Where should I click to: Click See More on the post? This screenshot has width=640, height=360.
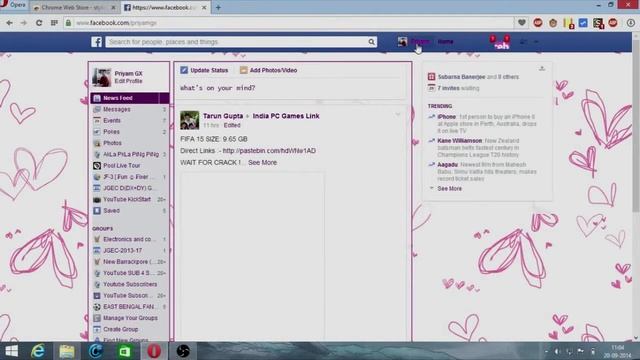coord(262,162)
